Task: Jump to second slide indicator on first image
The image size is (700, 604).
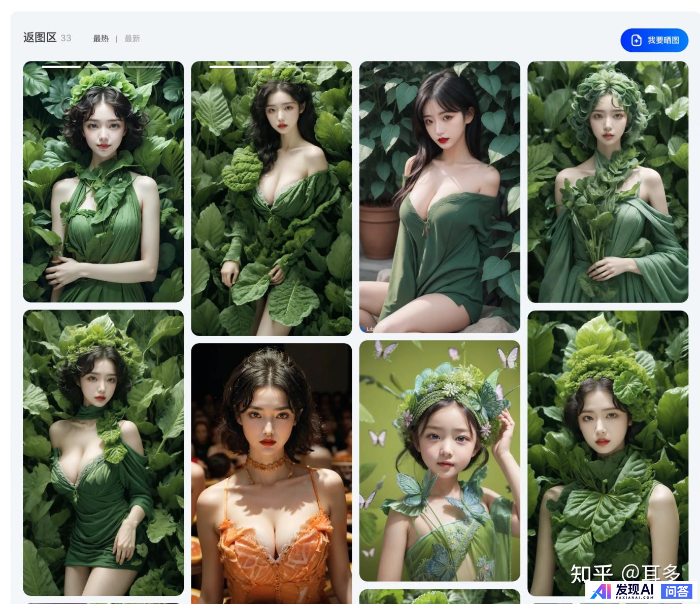Action: pyautogui.click(x=104, y=66)
